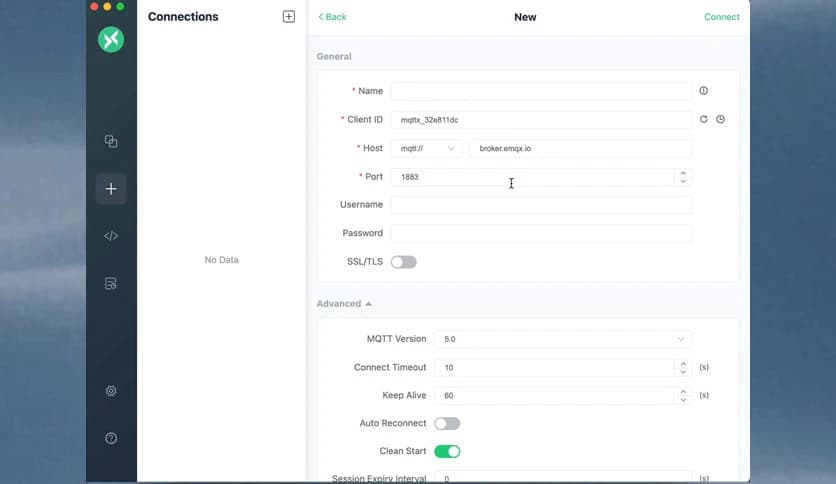Image resolution: width=836 pixels, height=484 pixels.
Task: Open the MQTT Version dropdown
Action: [x=562, y=339]
